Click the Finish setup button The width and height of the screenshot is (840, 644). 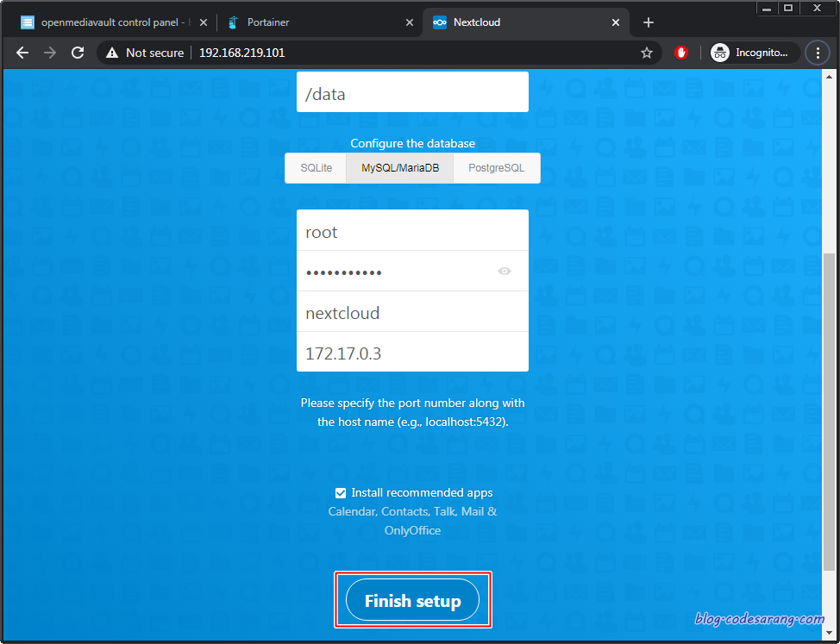[x=412, y=599]
